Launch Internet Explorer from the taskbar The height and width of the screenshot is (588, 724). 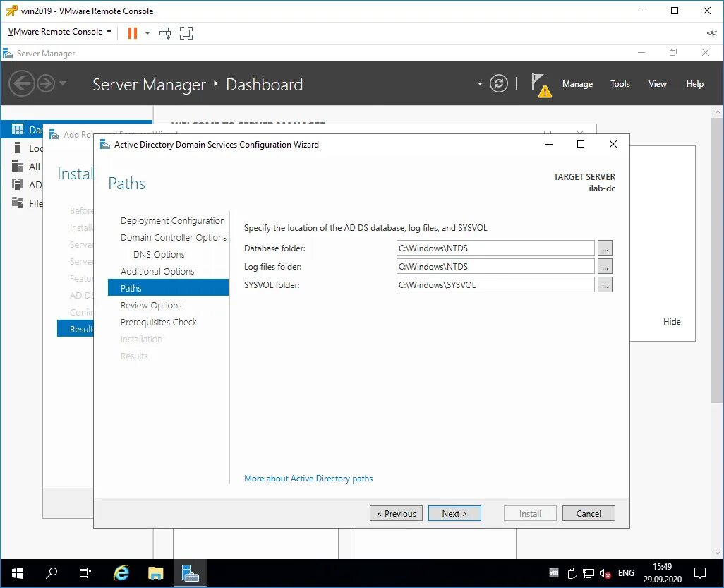(x=121, y=574)
